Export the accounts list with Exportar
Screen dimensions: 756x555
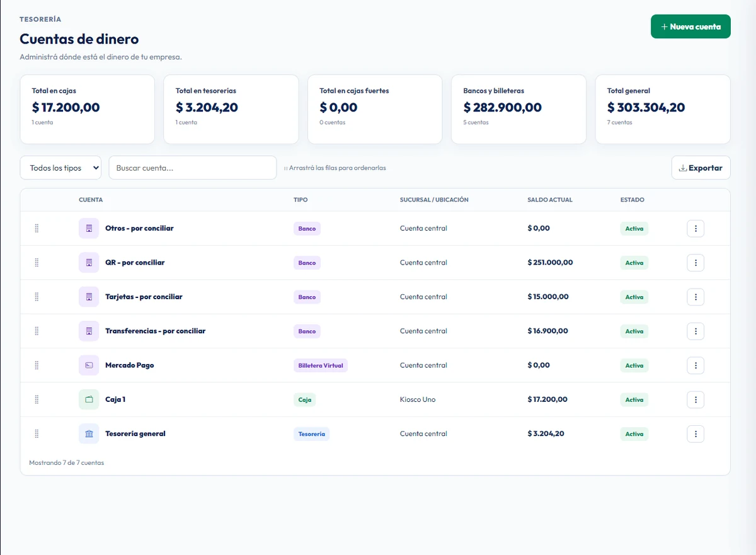701,168
